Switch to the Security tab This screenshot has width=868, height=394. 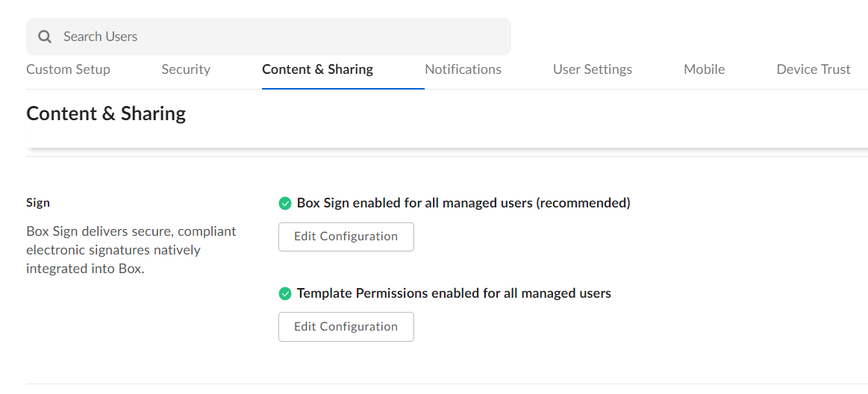[x=186, y=69]
